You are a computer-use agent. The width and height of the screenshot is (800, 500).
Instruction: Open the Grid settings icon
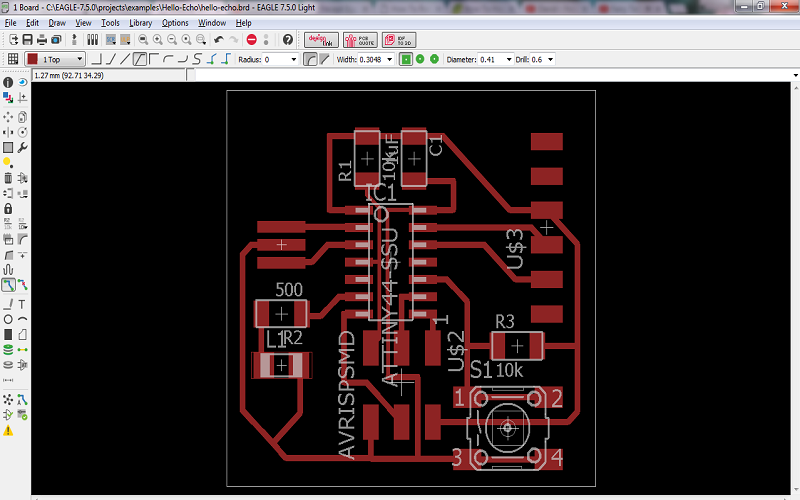click(13, 59)
